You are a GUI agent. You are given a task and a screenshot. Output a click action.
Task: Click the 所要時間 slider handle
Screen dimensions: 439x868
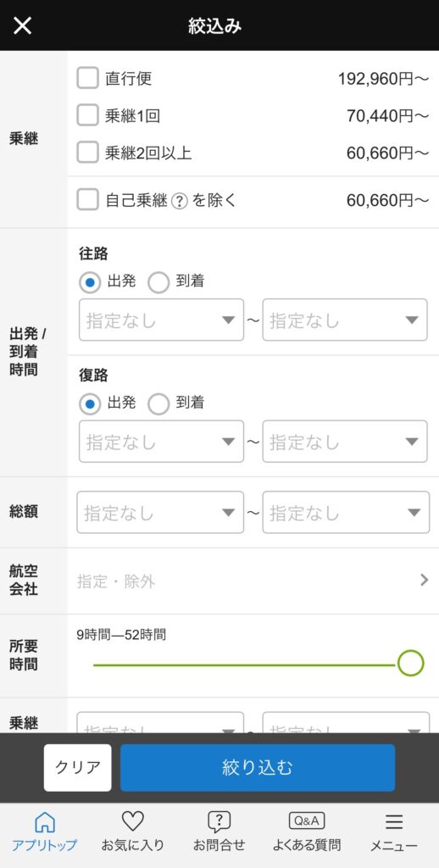pyautogui.click(x=411, y=663)
